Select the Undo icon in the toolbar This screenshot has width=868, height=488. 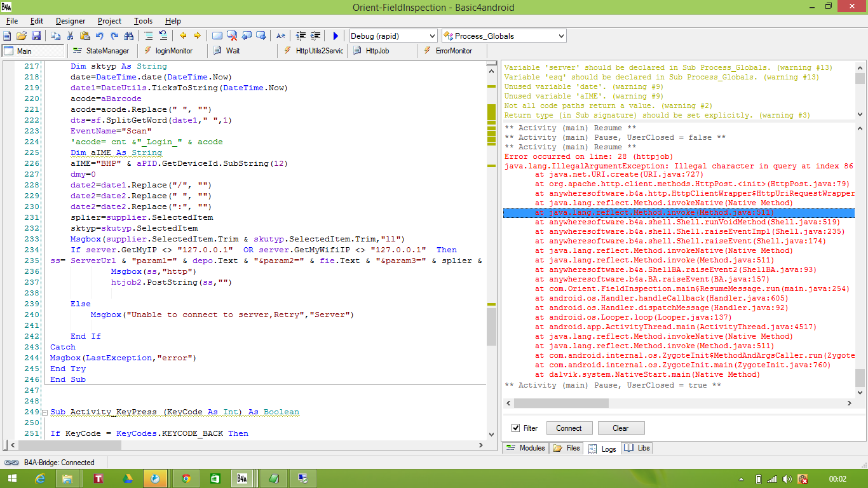coord(100,36)
